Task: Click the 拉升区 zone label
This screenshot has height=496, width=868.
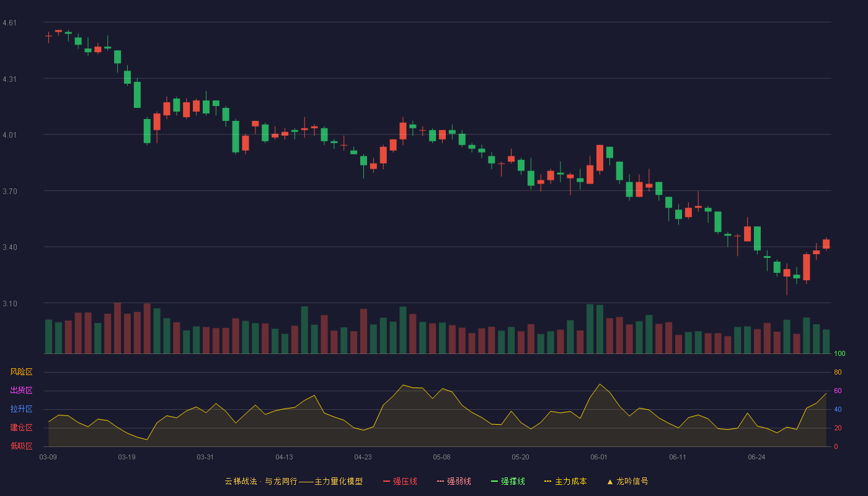Action: 21,409
